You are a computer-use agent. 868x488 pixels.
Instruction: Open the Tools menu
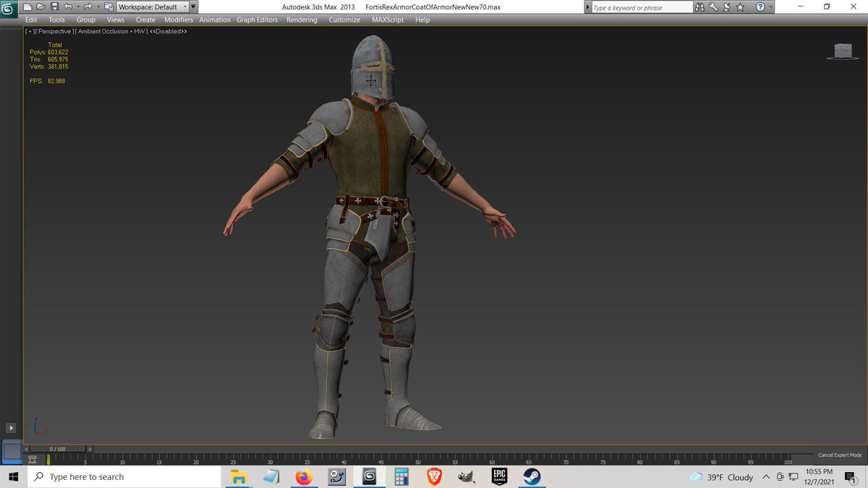[x=56, y=20]
